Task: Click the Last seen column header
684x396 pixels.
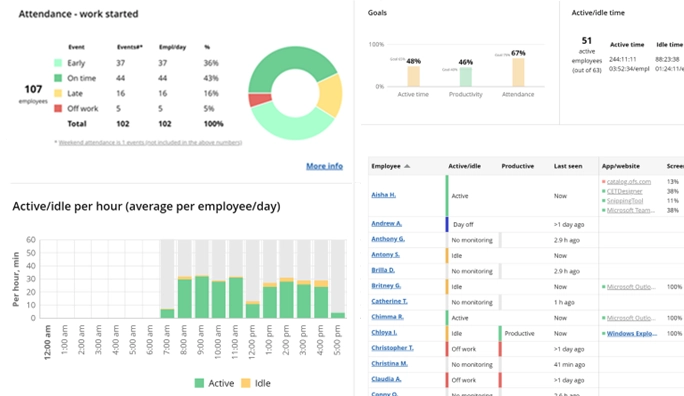Action: tap(568, 166)
